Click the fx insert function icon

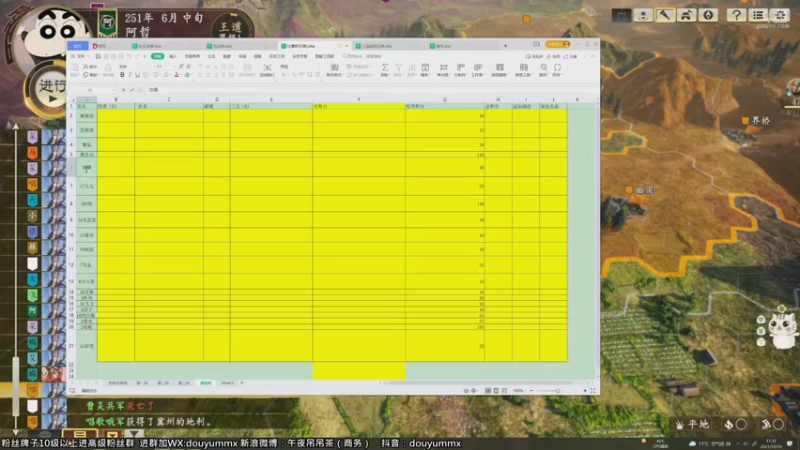(140, 90)
